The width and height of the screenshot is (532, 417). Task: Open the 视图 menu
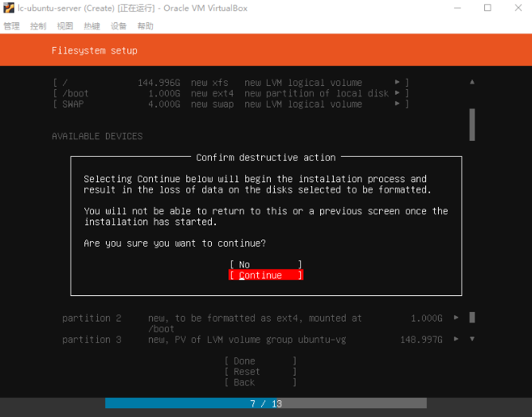65,26
